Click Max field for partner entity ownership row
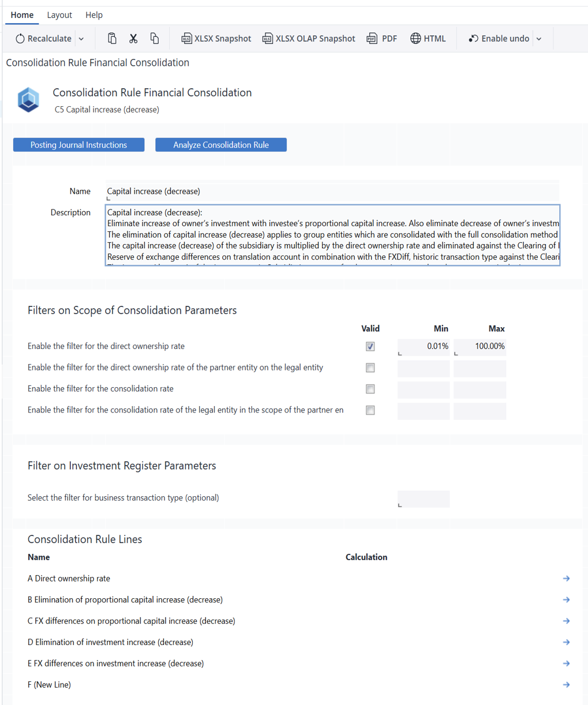Image resolution: width=588 pixels, height=705 pixels. point(480,368)
